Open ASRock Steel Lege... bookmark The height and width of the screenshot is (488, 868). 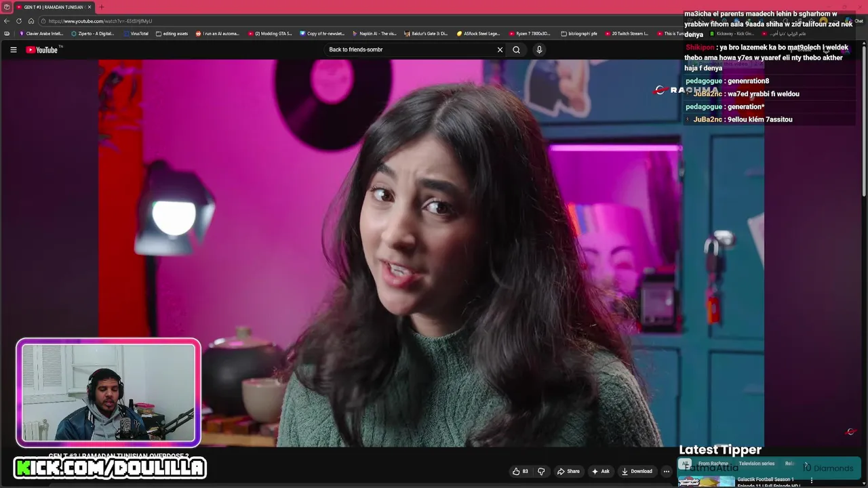coord(479,33)
